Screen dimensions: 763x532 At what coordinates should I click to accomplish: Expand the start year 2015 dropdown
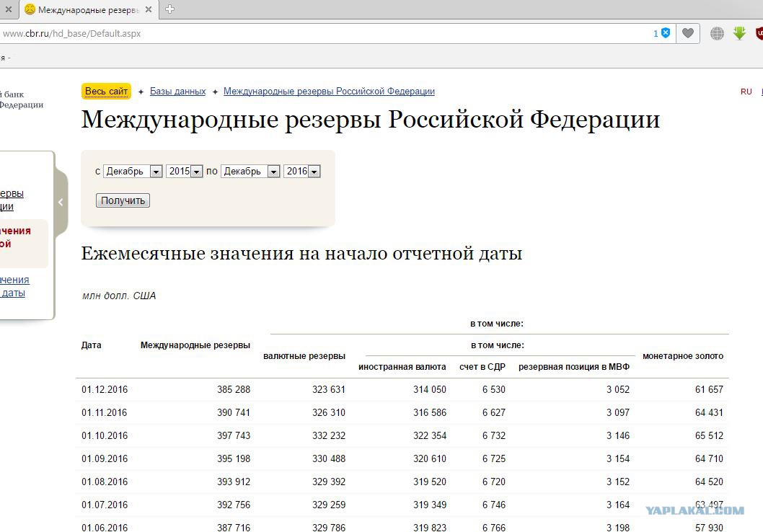(184, 171)
